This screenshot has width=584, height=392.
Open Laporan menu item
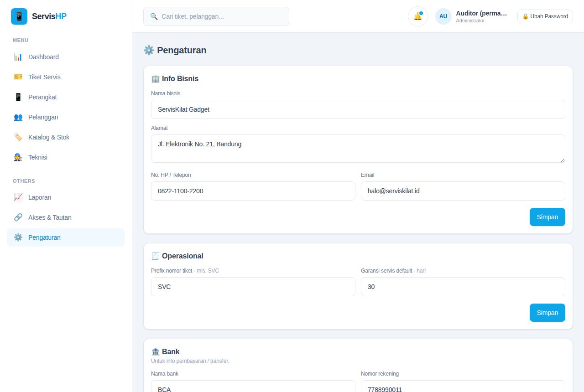coord(66,197)
